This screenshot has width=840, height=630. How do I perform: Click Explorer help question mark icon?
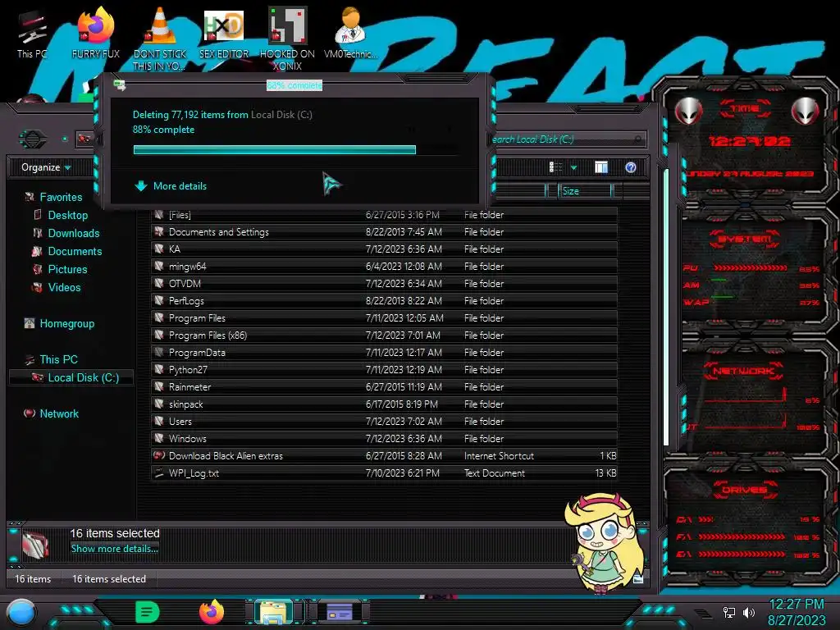[631, 167]
